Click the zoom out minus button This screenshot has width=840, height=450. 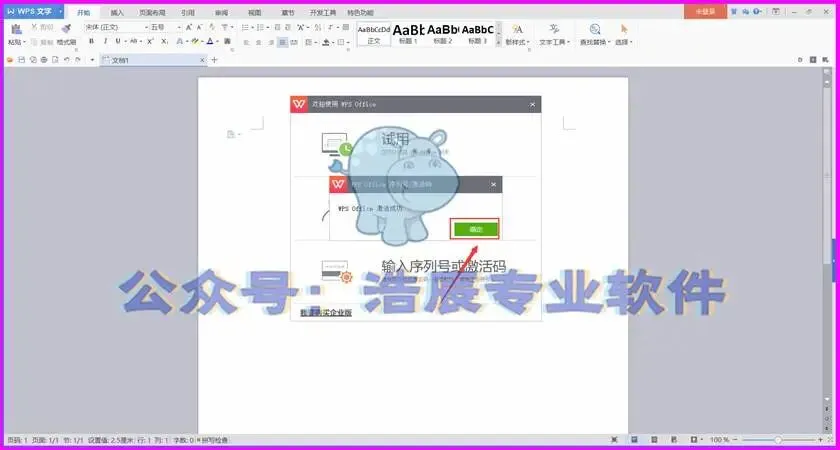[735, 439]
